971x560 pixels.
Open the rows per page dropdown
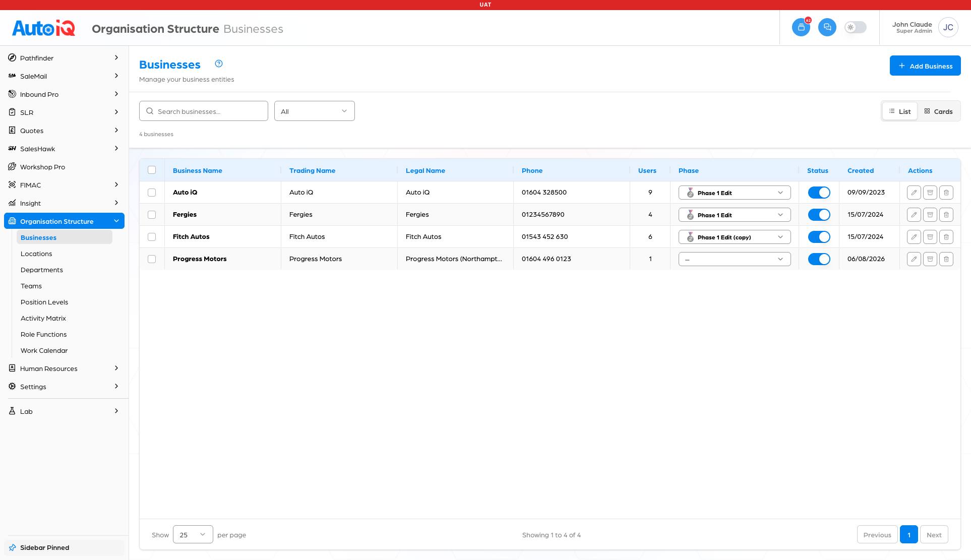tap(193, 534)
